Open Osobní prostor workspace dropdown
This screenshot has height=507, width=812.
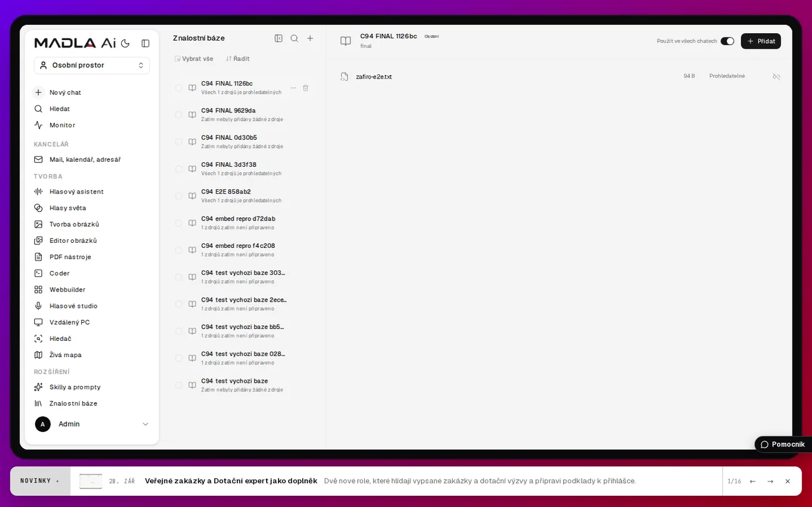[92, 65]
